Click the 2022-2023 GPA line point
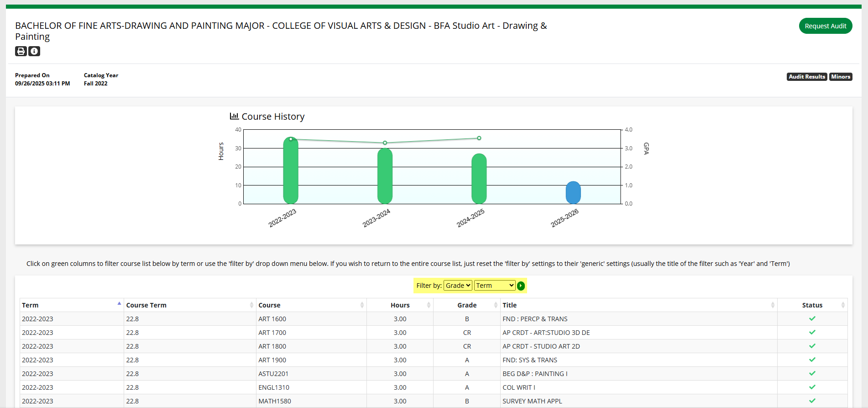 tap(291, 139)
